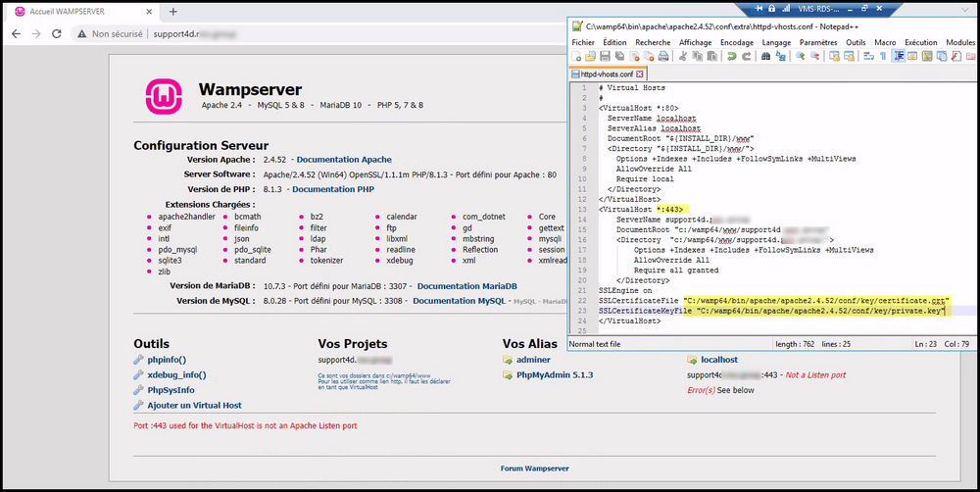Click the wrench icon beside phpinfo()
This screenshot has height=492, width=980.
139,360
